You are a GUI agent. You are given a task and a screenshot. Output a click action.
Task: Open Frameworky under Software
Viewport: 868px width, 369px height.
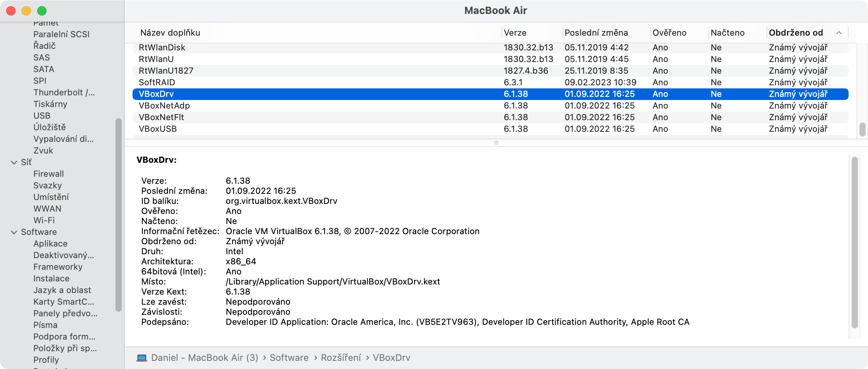(58, 267)
